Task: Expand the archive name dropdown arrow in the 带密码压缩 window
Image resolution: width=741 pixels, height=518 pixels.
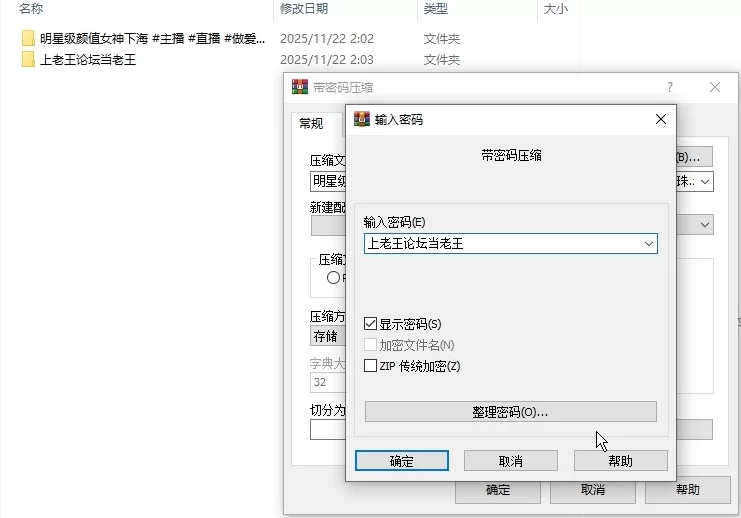Action: 705,182
